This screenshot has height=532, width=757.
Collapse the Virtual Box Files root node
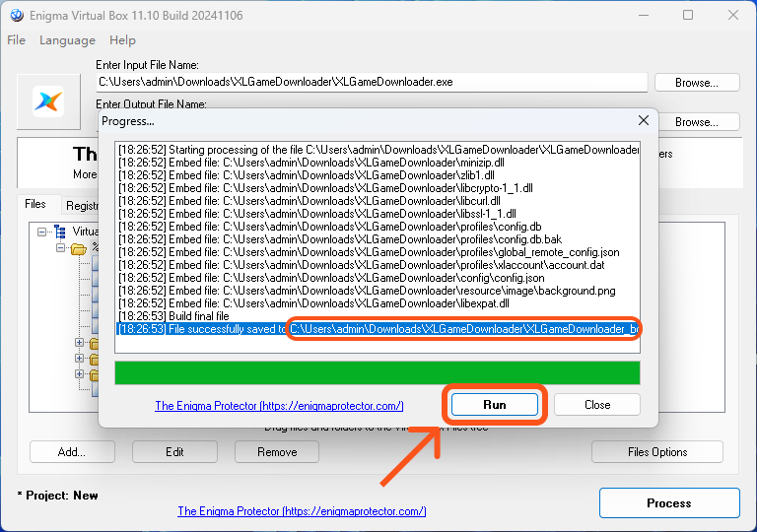[42, 233]
